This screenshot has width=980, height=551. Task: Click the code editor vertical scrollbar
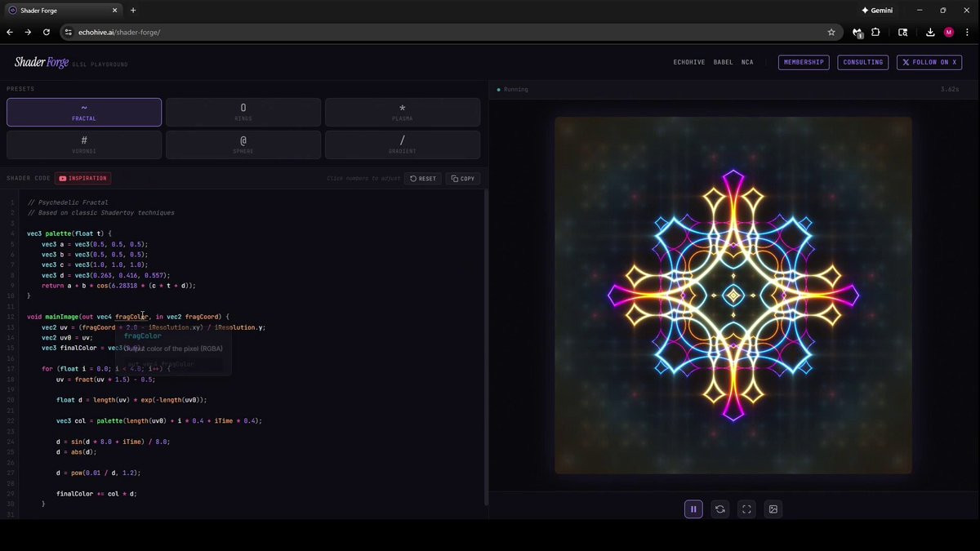[486, 347]
